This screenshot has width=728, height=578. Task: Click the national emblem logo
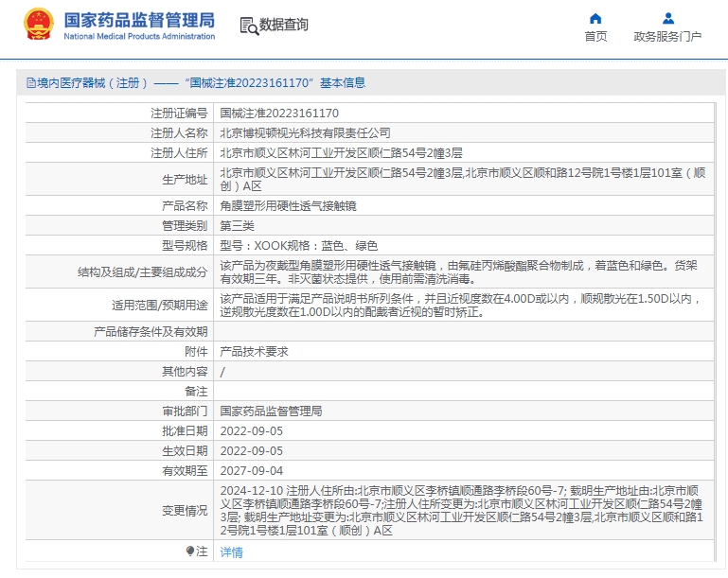(x=39, y=25)
